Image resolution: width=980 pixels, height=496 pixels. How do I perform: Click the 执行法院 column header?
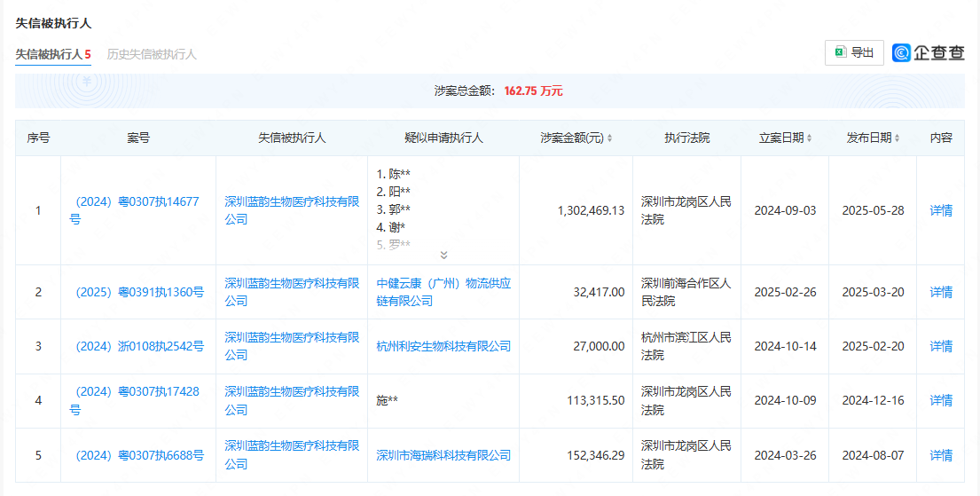[686, 138]
